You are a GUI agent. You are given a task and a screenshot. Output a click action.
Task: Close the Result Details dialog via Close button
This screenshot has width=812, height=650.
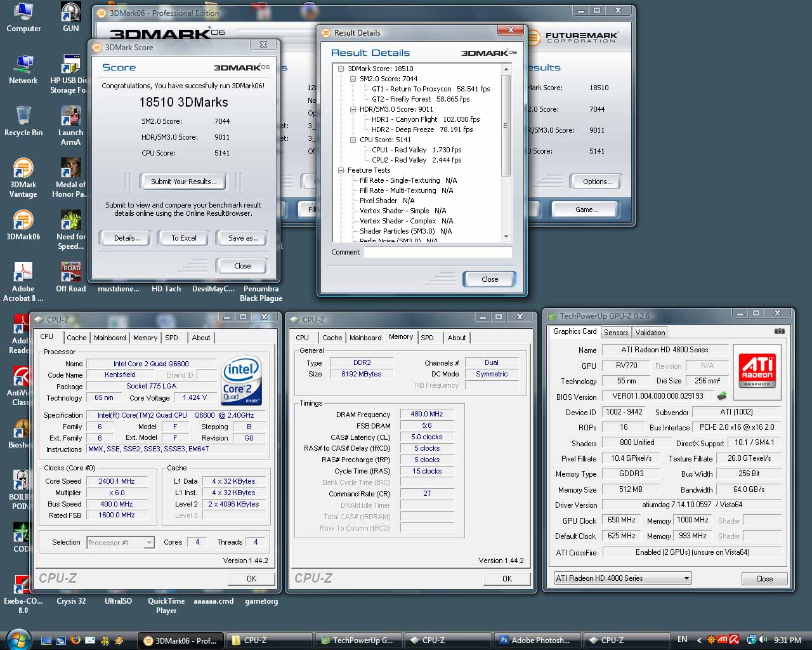point(490,279)
